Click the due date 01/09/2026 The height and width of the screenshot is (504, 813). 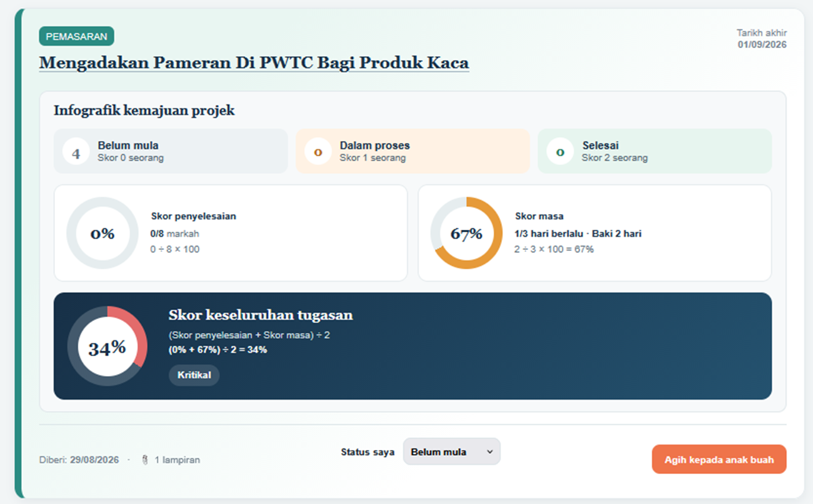762,44
